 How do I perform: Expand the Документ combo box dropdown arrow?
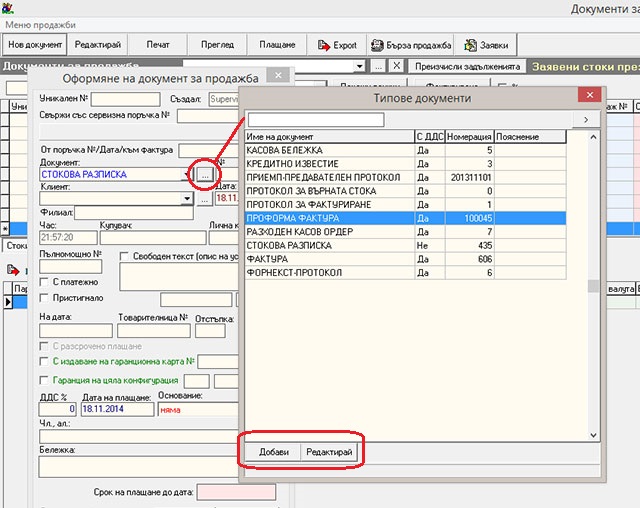(187, 175)
